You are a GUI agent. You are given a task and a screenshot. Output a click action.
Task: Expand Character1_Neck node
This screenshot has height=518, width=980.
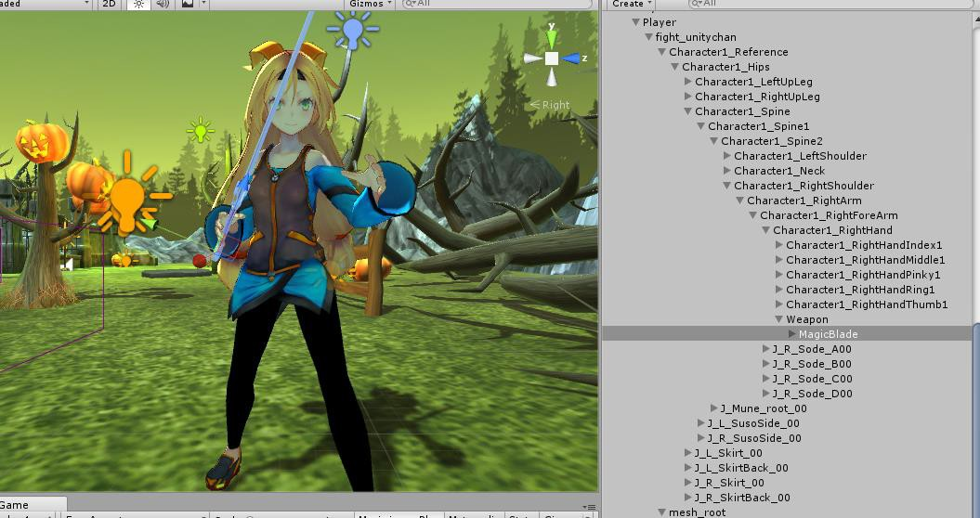727,171
